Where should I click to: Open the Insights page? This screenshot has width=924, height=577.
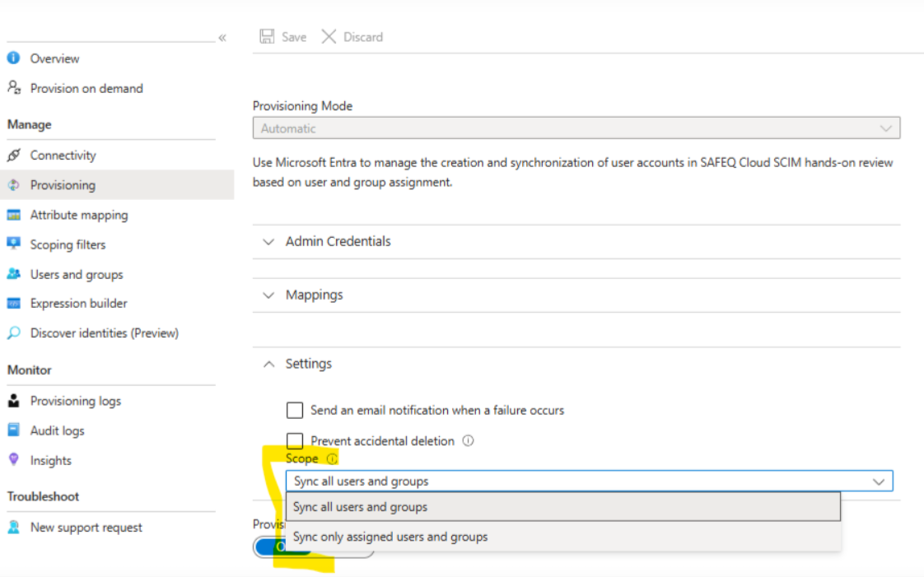(51, 460)
